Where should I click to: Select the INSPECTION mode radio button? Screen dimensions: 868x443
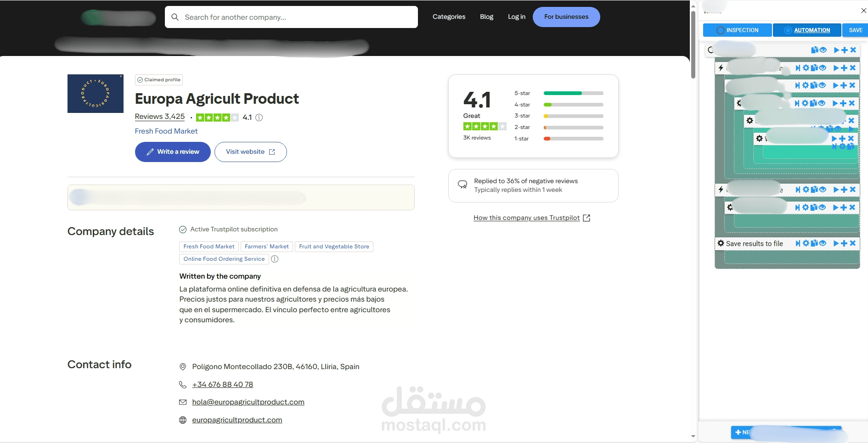(721, 30)
